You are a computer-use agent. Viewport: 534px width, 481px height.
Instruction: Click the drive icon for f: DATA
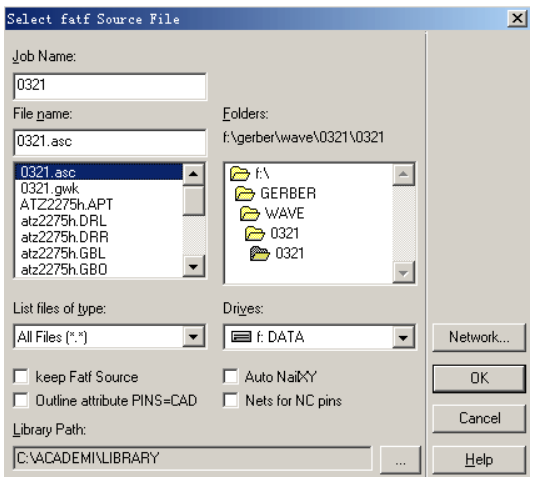(x=241, y=337)
